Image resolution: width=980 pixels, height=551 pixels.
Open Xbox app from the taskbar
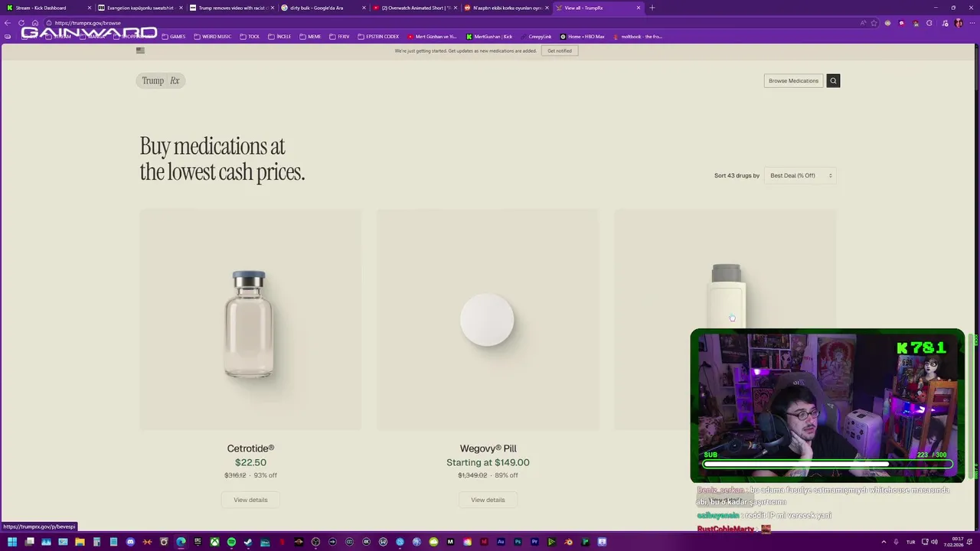coord(215,542)
